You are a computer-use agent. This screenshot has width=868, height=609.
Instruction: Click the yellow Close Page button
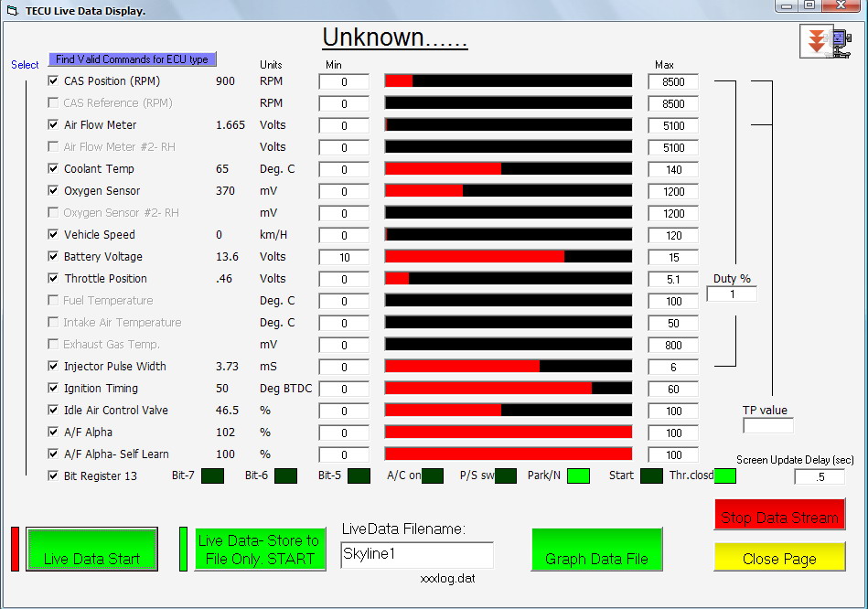click(779, 557)
